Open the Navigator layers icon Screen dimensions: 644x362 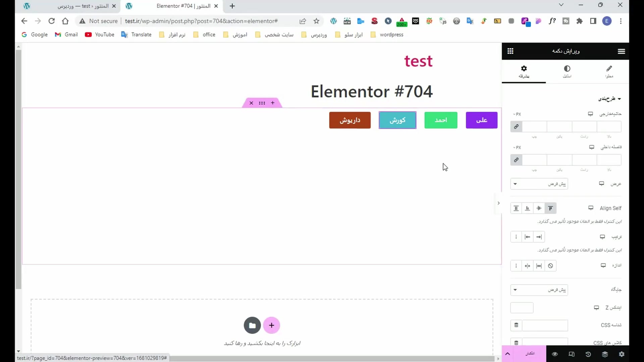pyautogui.click(x=605, y=354)
